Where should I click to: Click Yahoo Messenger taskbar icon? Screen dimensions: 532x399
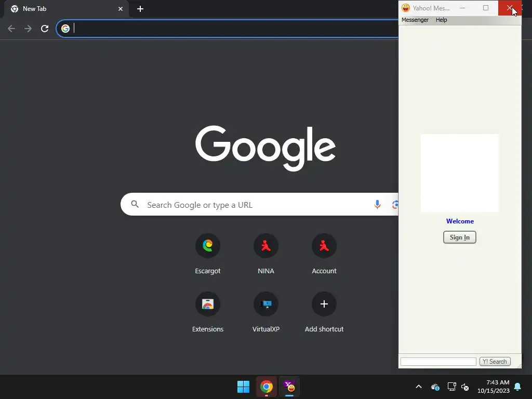pos(289,387)
